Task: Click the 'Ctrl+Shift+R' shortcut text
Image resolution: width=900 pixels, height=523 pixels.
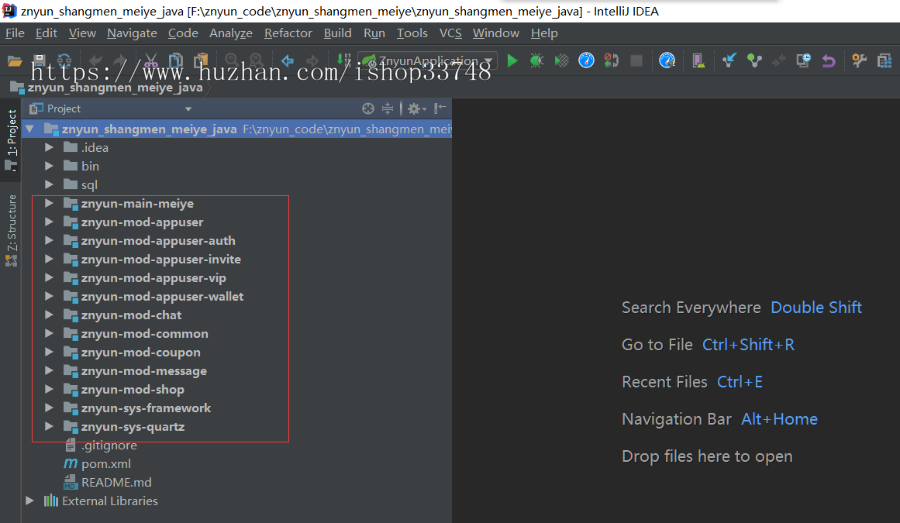Action: click(748, 344)
